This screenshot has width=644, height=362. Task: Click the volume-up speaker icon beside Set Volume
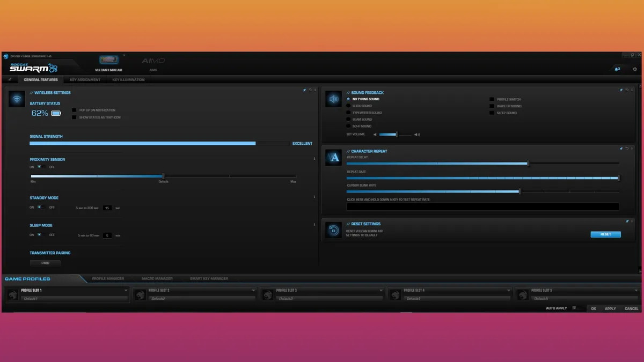click(x=417, y=135)
